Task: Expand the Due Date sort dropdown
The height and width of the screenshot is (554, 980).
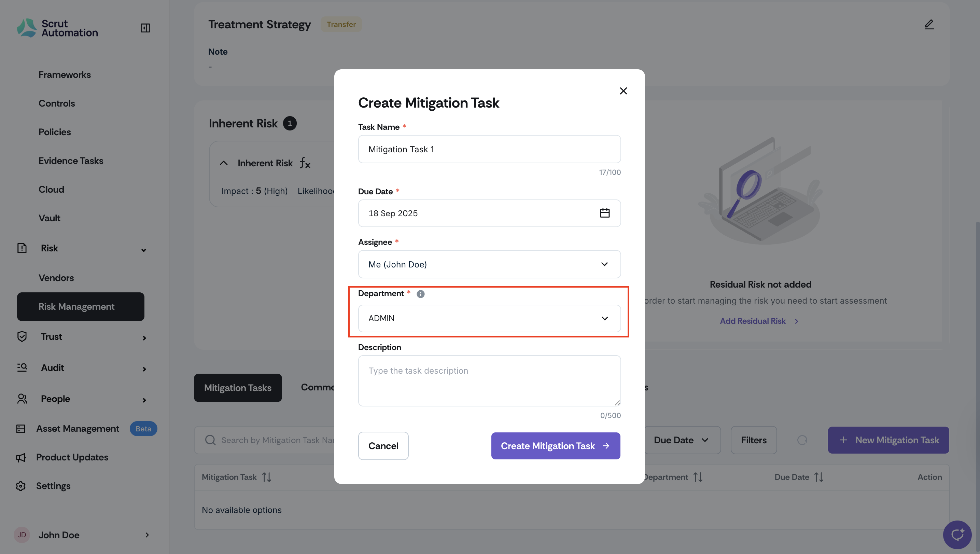Action: click(x=681, y=440)
